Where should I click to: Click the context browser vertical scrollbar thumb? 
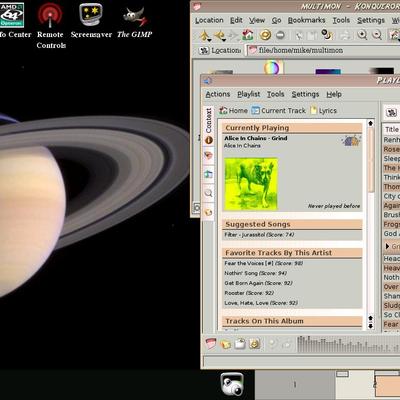[x=370, y=159]
